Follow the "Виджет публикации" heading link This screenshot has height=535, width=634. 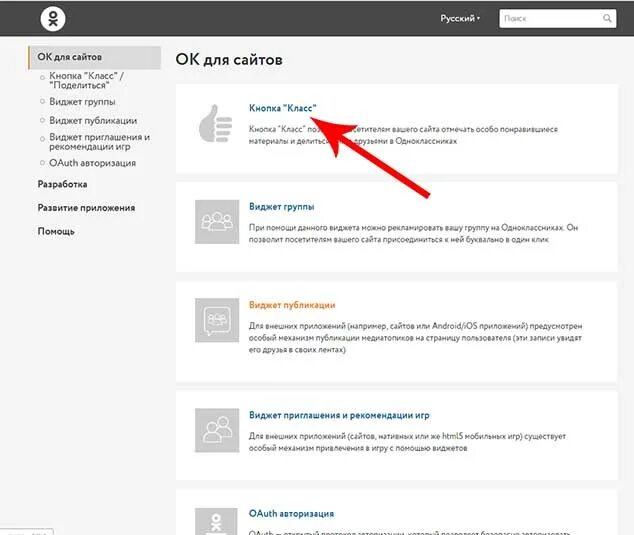coord(292,305)
